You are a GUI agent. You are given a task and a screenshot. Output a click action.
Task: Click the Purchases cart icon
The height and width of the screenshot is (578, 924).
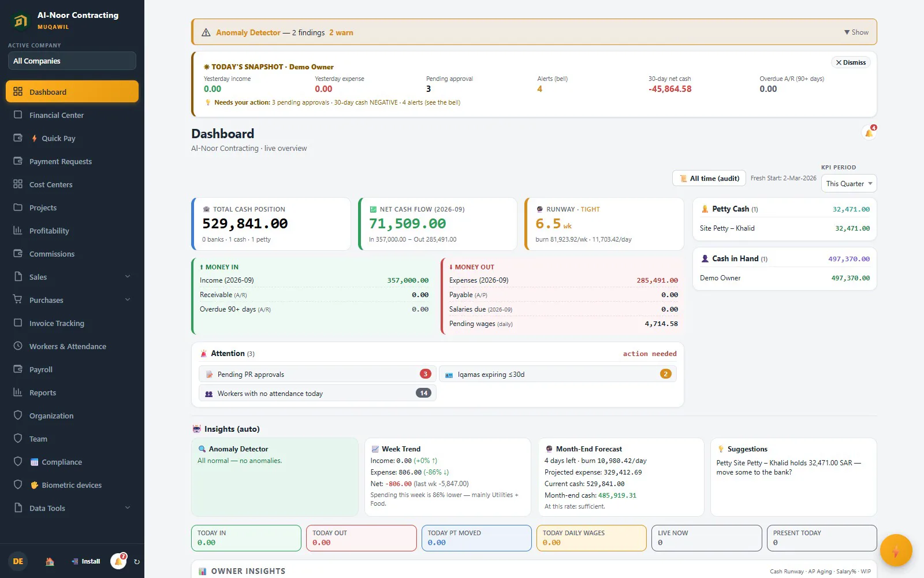18,299
